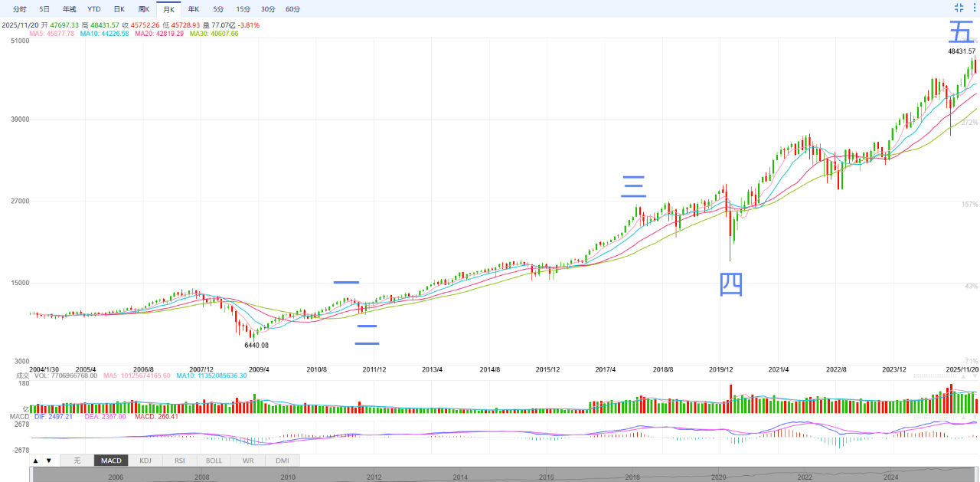
Task: Show the DMI indicator
Action: click(x=282, y=461)
